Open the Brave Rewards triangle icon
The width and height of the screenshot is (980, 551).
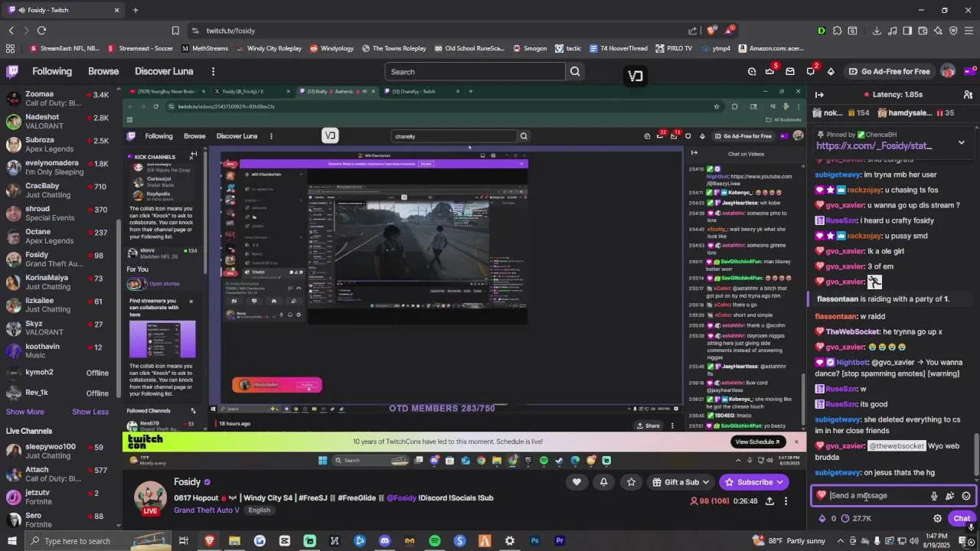tap(730, 31)
